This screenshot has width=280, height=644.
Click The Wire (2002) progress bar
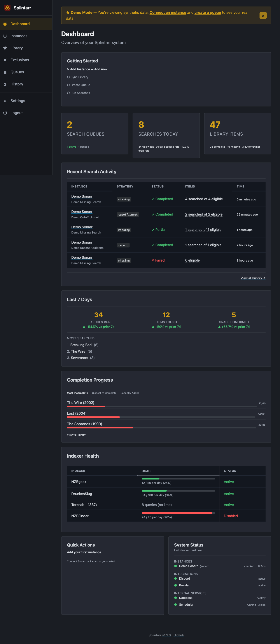pyautogui.click(x=162, y=407)
